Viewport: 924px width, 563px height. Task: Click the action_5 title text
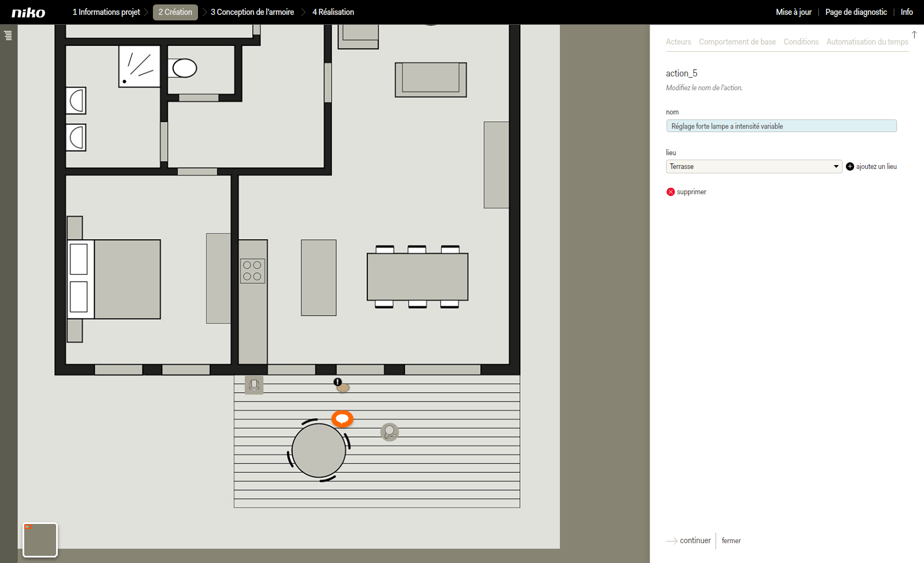pyautogui.click(x=681, y=73)
